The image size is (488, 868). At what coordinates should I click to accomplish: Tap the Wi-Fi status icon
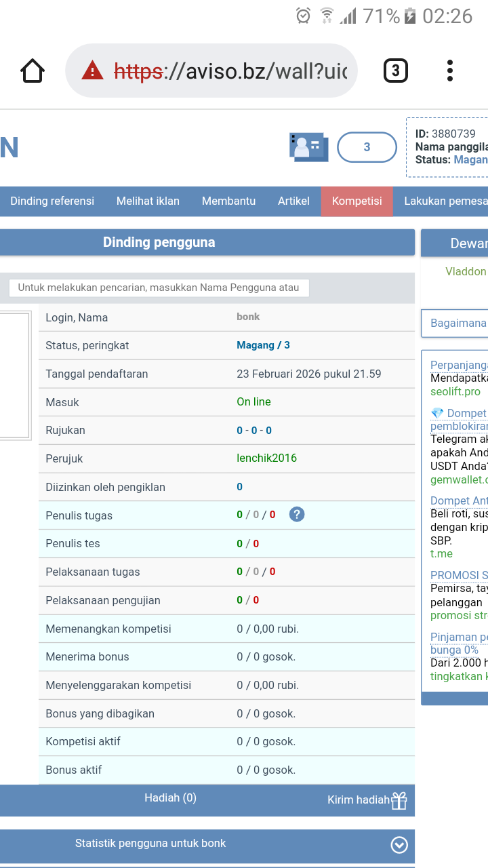pyautogui.click(x=327, y=16)
